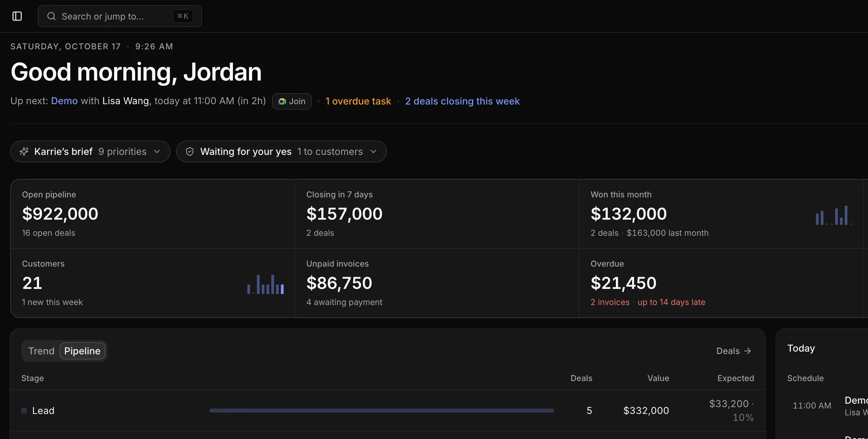The height and width of the screenshot is (439, 868).
Task: Click Unpaid invoices $86,750 value
Action: (339, 283)
